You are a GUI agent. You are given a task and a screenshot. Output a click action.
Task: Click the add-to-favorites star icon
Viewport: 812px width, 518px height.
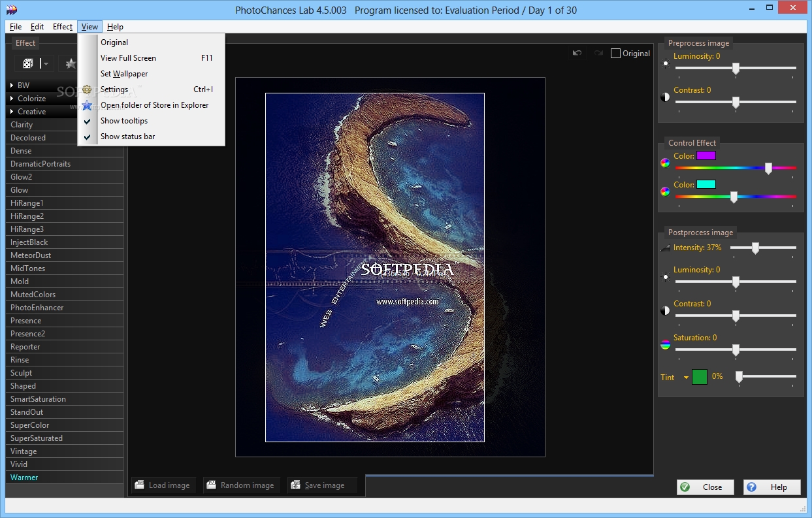point(70,63)
